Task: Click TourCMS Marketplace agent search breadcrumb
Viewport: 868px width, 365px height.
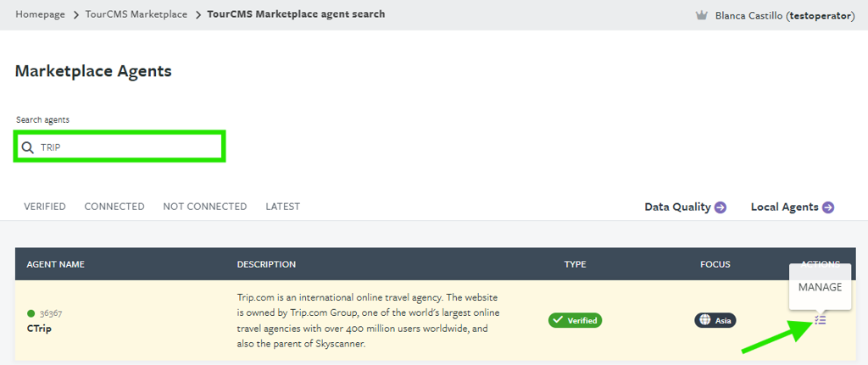Action: 296,14
